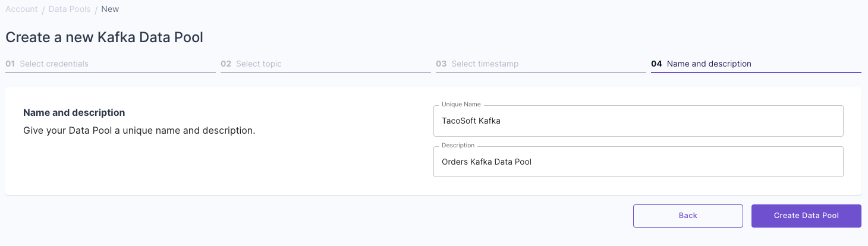Viewport: 868px width, 246px height.
Task: Select step 04 Name and description
Action: click(x=756, y=64)
